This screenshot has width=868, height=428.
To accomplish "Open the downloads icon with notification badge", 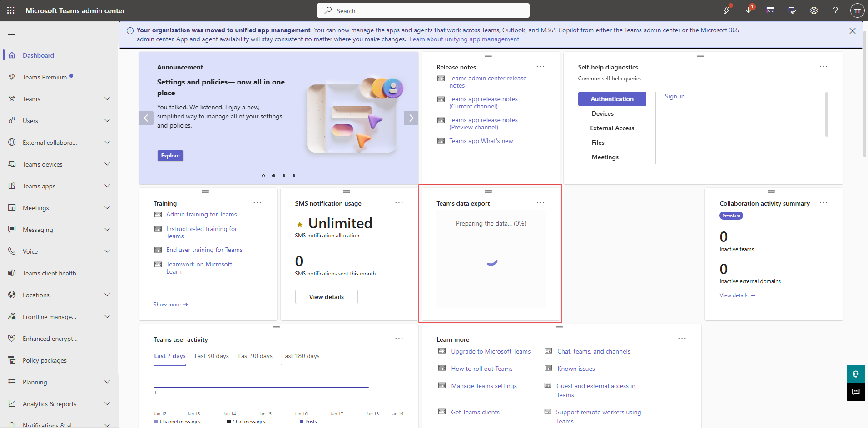I will click(749, 10).
